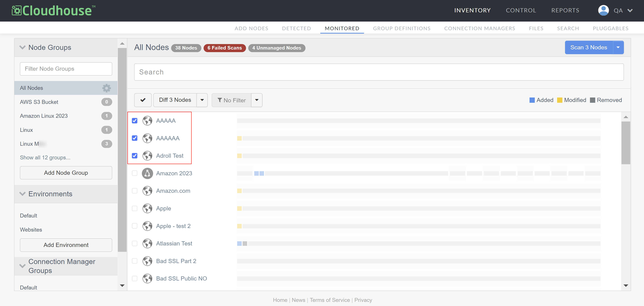Click the node list scrollbar thumb
Image resolution: width=644 pixels, height=306 pixels.
pyautogui.click(x=626, y=143)
